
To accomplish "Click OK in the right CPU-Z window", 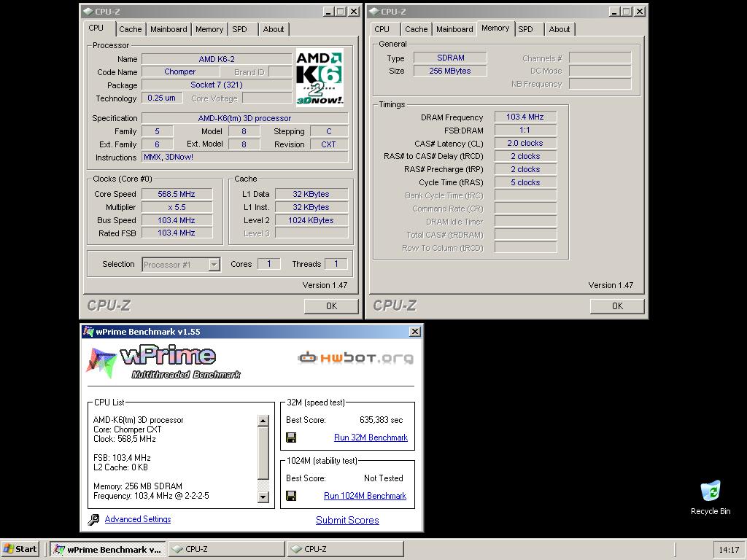I will (617, 306).
